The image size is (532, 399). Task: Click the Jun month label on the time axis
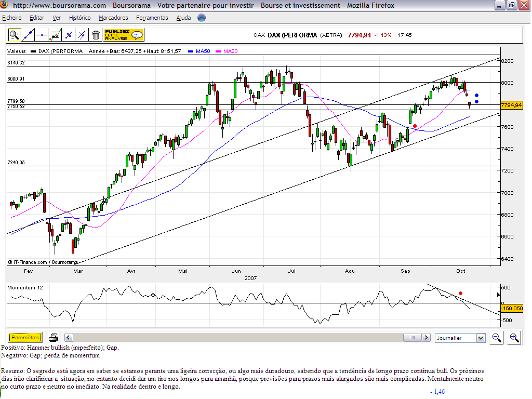coord(236,271)
